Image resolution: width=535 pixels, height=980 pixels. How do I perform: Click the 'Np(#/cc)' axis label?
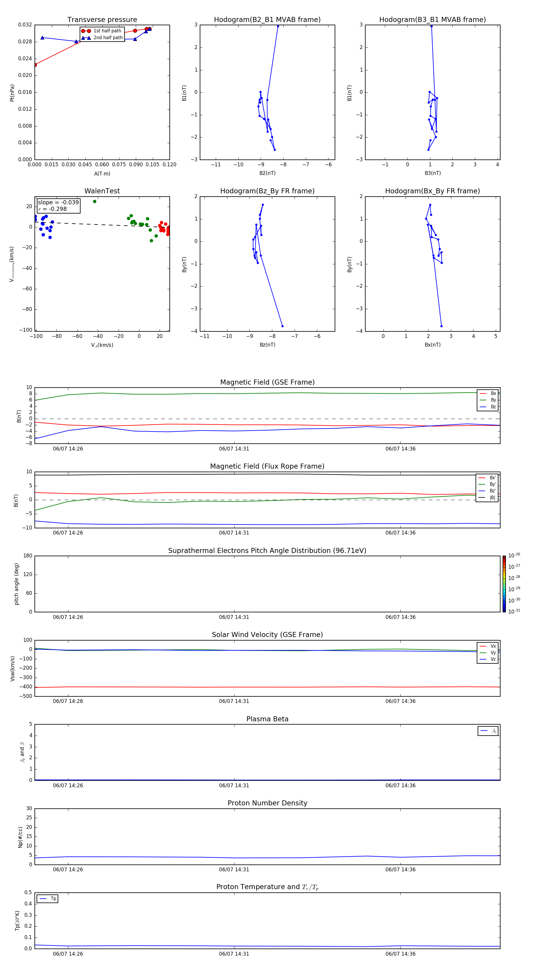pyautogui.click(x=20, y=837)
